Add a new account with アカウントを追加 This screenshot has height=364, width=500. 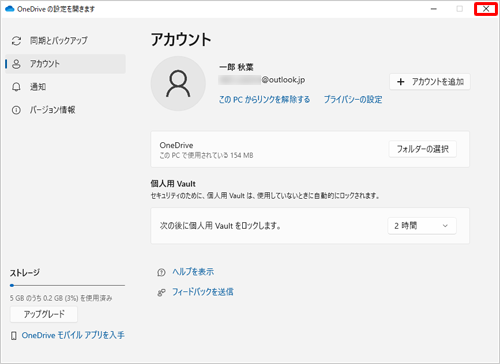point(430,82)
